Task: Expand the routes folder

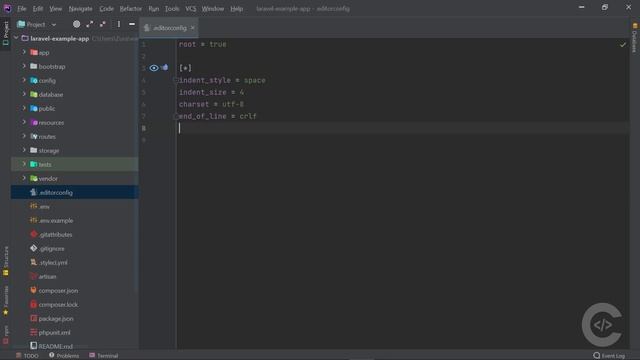Action: [x=24, y=136]
